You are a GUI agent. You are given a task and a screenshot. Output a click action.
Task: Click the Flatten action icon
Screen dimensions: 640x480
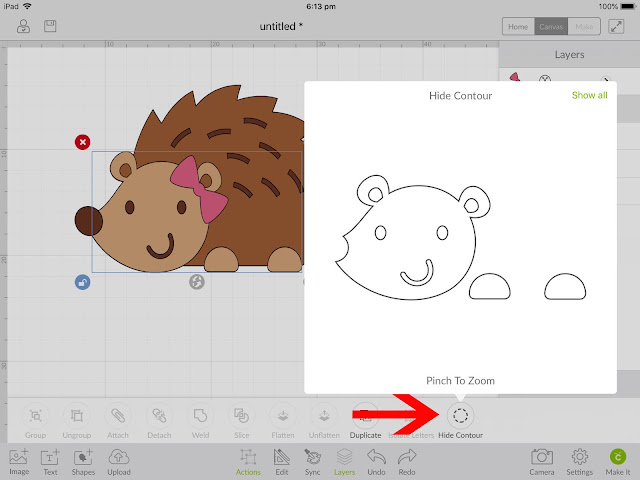pos(282,416)
